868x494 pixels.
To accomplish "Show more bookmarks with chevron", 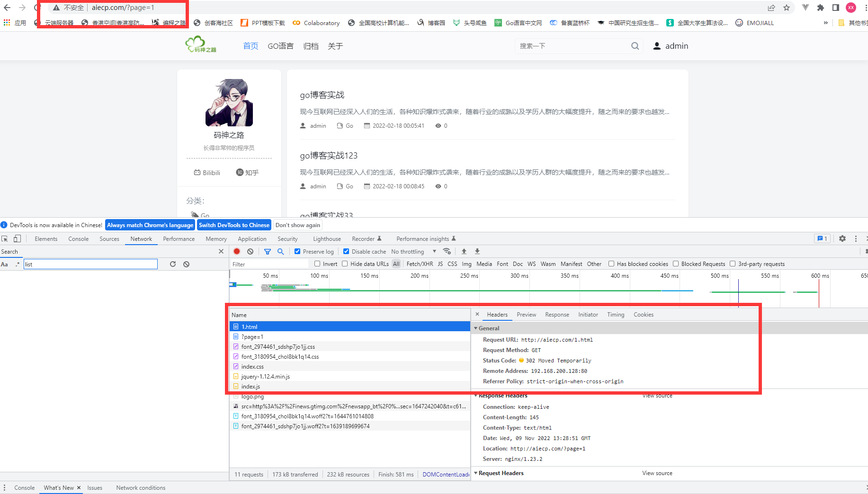I will click(x=826, y=23).
